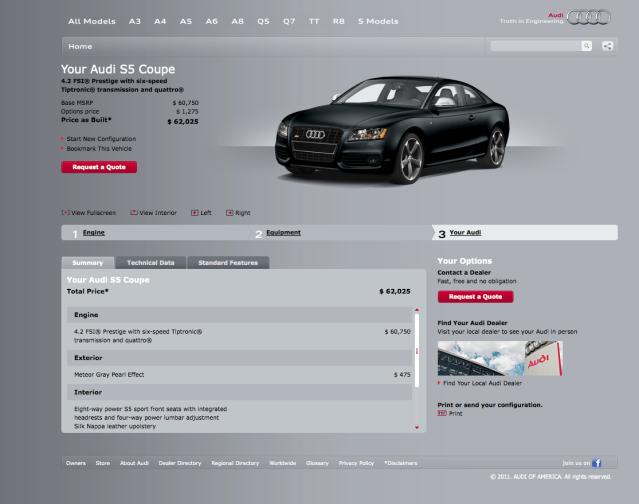Open Worldwide footer link

tap(282, 463)
